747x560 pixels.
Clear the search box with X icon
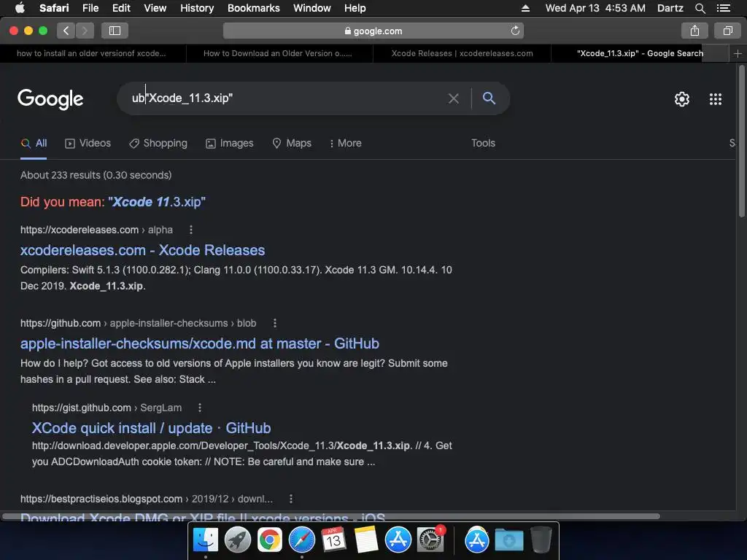click(x=454, y=98)
